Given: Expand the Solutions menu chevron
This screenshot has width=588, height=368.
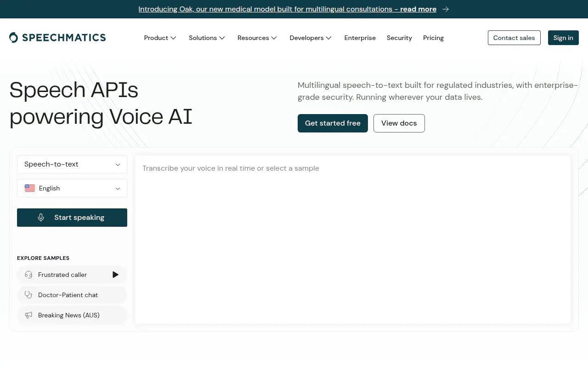Looking at the screenshot, I should (222, 38).
